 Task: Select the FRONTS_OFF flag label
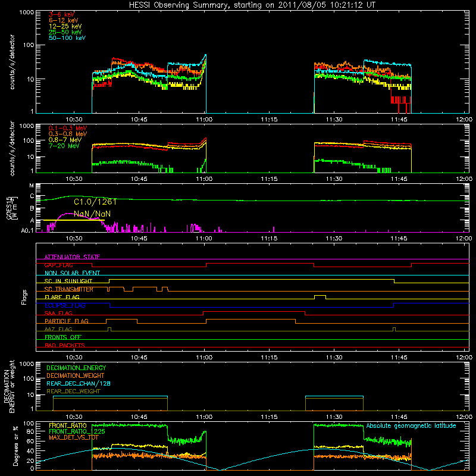(63, 337)
